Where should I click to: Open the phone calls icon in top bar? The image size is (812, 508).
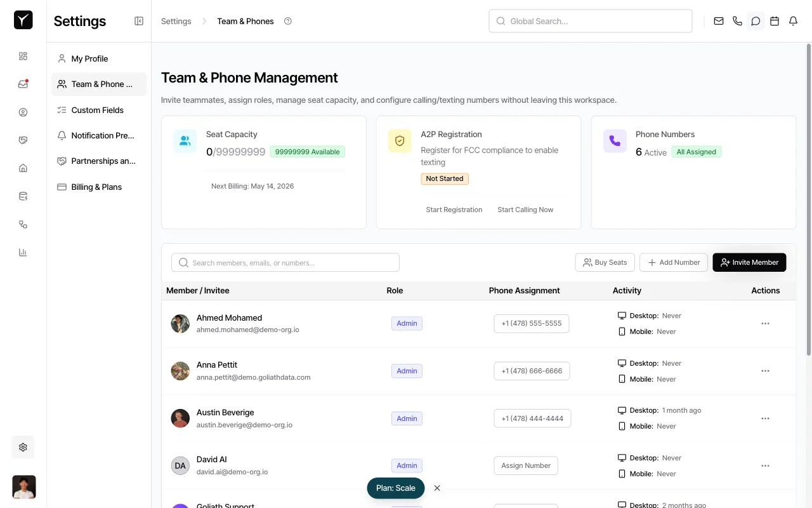coord(737,21)
